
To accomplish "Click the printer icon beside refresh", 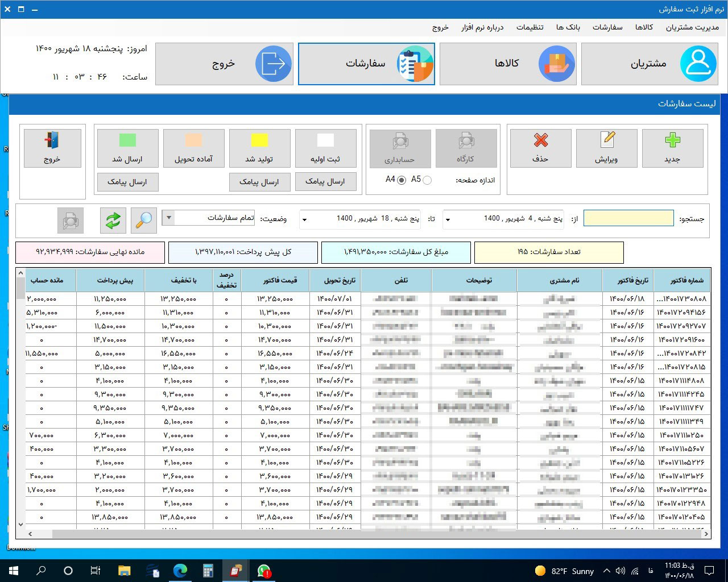I will [71, 220].
